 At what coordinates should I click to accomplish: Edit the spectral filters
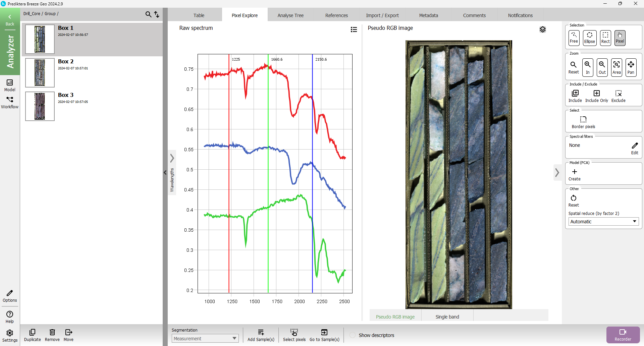coord(635,148)
